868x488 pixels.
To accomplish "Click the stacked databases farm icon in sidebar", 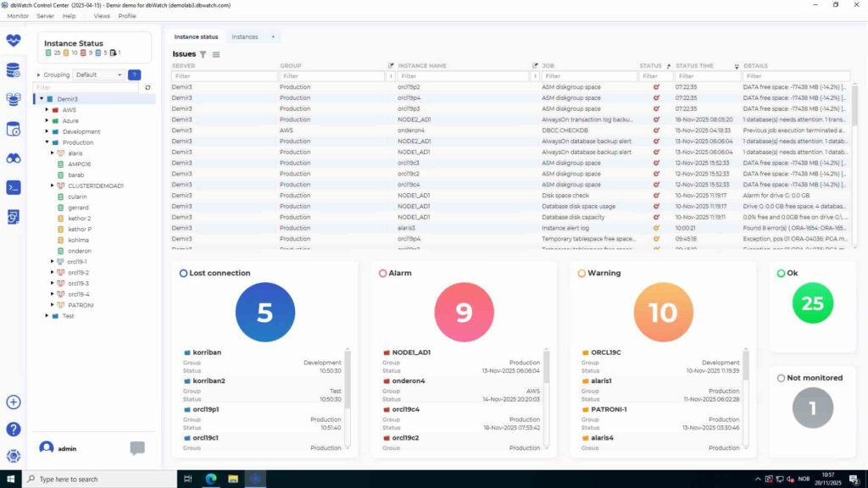I will click(x=13, y=100).
